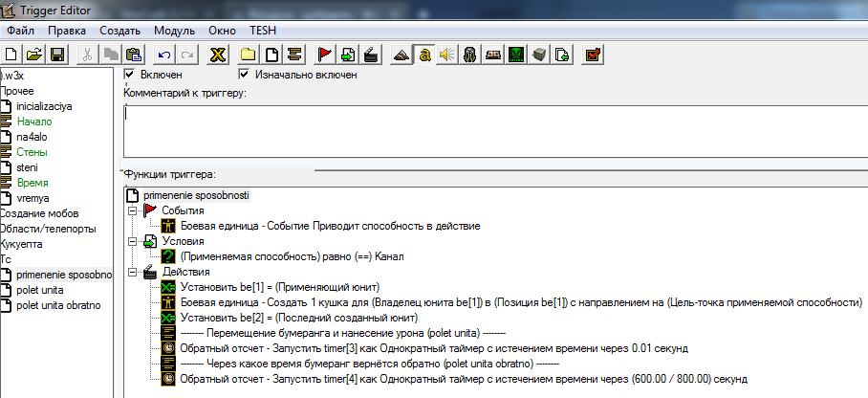Select the primenenie sposobnosti root function node

(197, 195)
